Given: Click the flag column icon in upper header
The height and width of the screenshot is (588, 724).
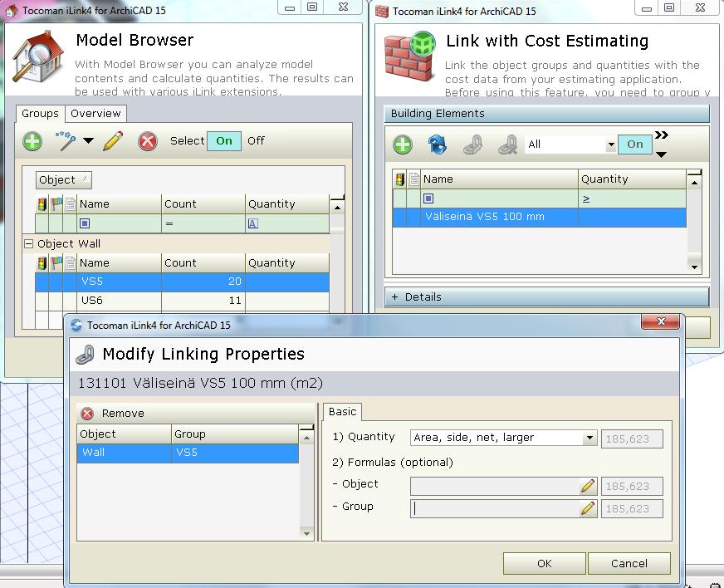Looking at the screenshot, I should tap(56, 204).
